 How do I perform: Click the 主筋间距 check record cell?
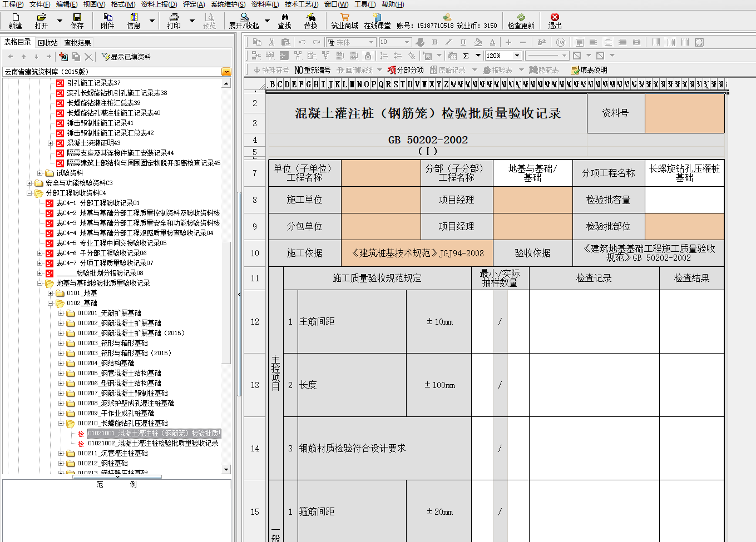click(594, 321)
